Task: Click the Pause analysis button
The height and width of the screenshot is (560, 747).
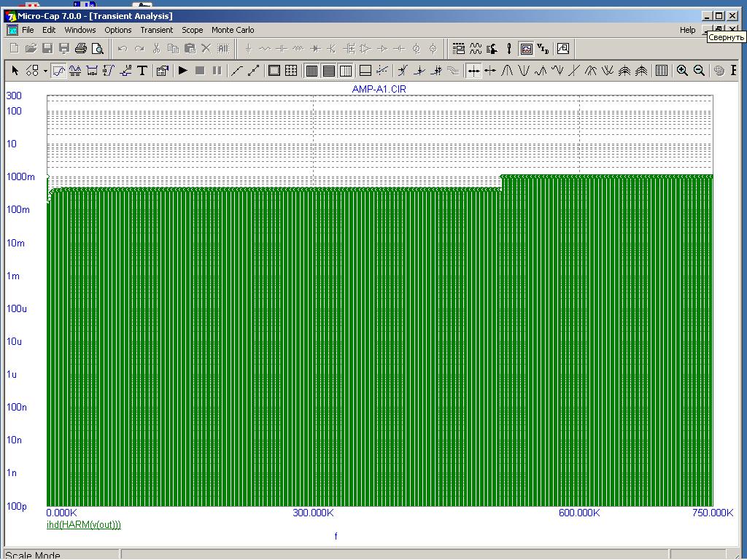Action: coord(217,71)
